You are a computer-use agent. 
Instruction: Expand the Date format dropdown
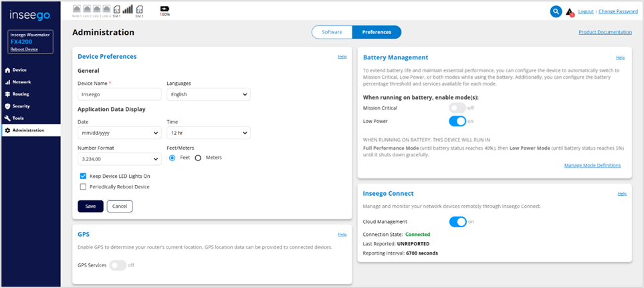pos(119,133)
